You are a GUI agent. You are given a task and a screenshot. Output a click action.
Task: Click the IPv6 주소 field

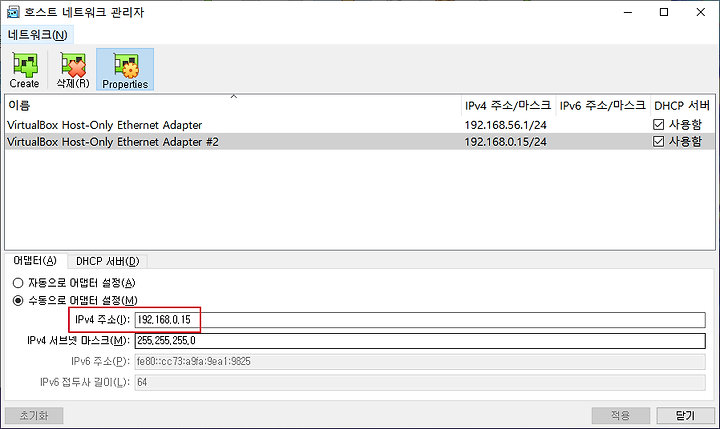pyautogui.click(x=420, y=361)
